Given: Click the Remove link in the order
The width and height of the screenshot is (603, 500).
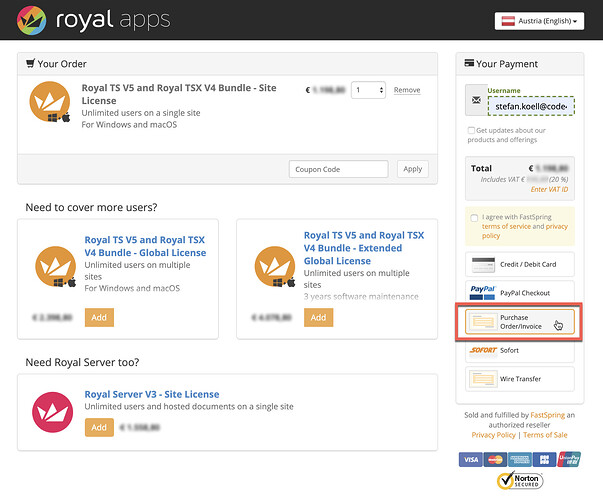Looking at the screenshot, I should coord(407,90).
